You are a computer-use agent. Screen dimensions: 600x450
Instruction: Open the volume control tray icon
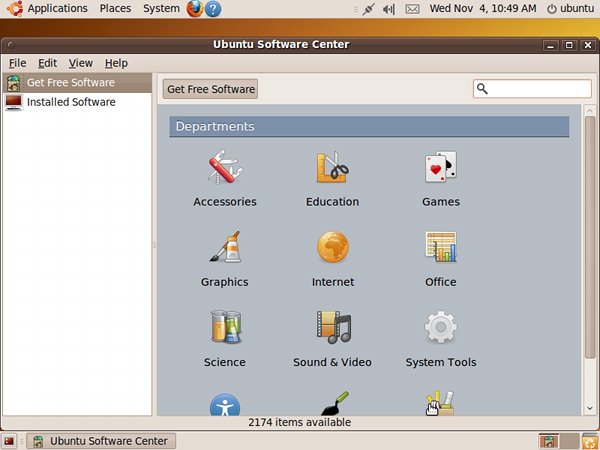[x=389, y=9]
